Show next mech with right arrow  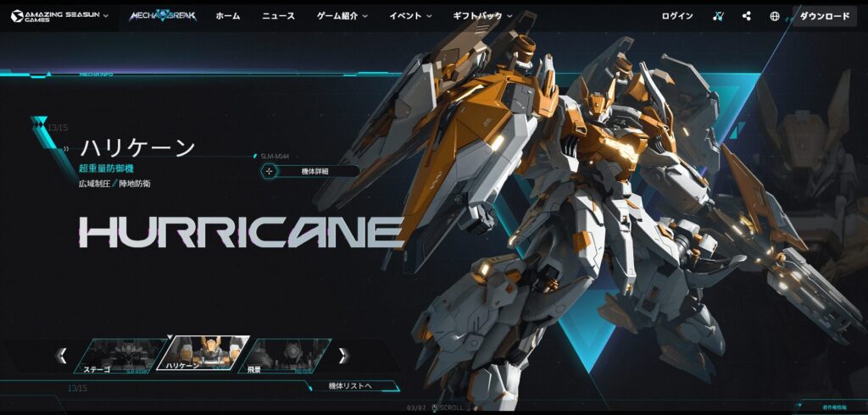click(x=344, y=355)
